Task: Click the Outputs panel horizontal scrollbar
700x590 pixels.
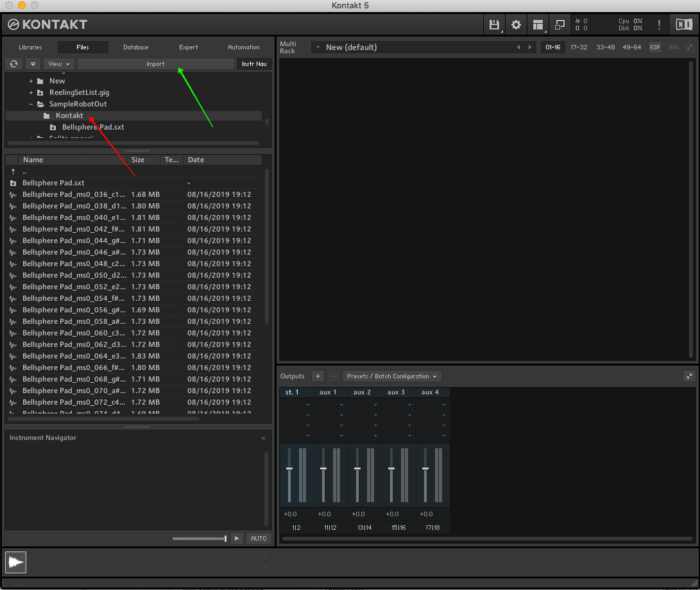Action: pos(486,539)
